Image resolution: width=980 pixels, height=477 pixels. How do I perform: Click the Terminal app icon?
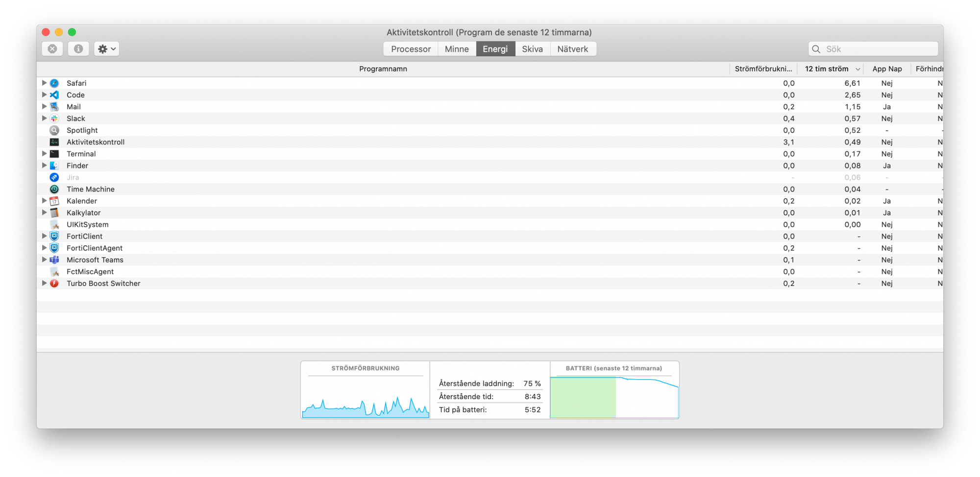click(x=54, y=154)
